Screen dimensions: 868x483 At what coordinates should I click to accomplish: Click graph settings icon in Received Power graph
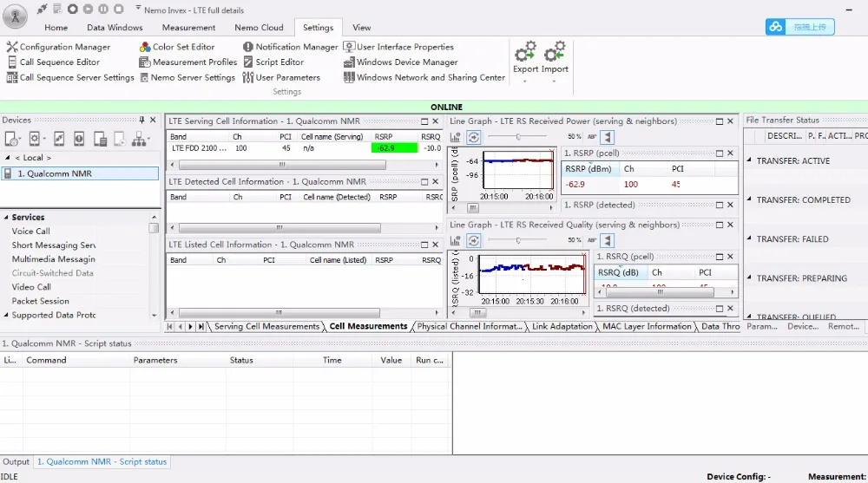[455, 137]
